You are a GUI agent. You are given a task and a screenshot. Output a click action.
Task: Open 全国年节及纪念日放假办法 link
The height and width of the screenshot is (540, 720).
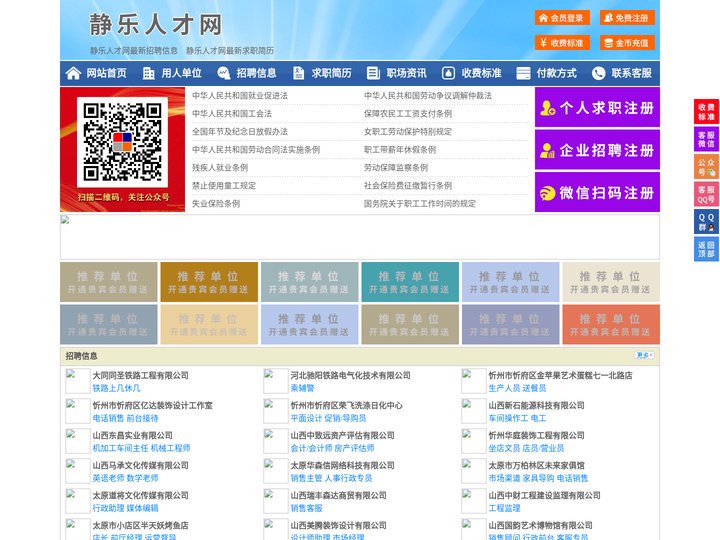pos(240,131)
